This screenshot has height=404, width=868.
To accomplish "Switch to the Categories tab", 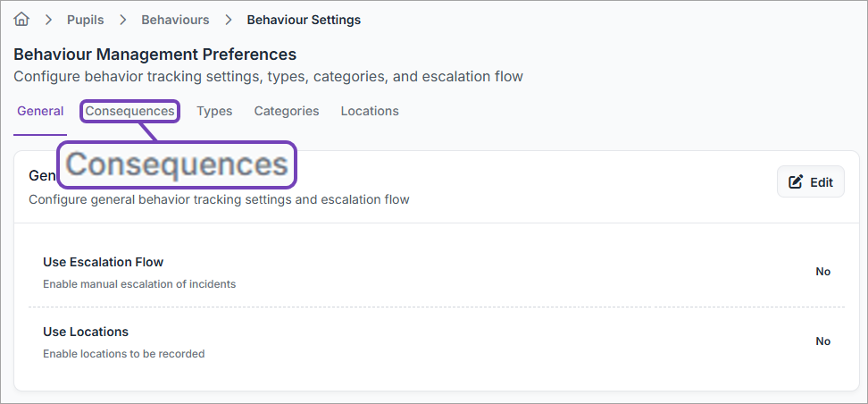I will (x=286, y=111).
